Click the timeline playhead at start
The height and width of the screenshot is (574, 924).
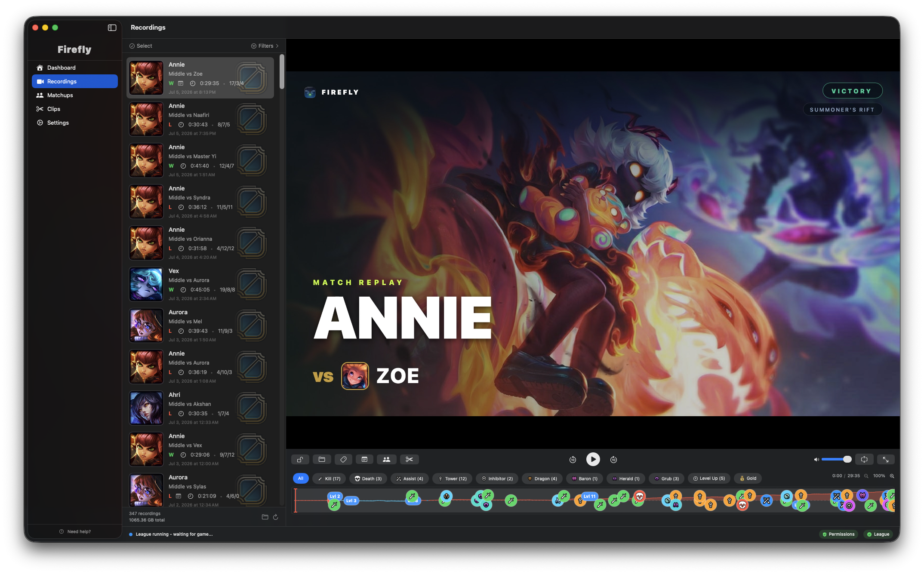click(296, 500)
